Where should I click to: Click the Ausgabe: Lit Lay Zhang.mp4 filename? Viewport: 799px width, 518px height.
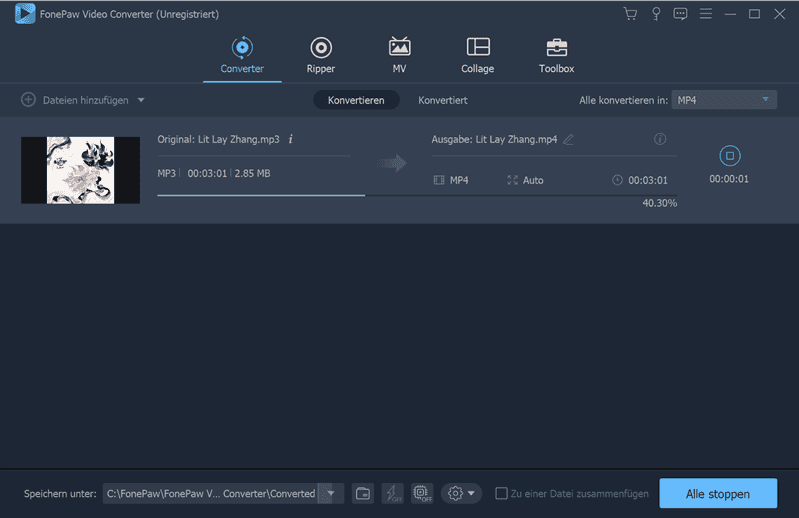(x=494, y=139)
